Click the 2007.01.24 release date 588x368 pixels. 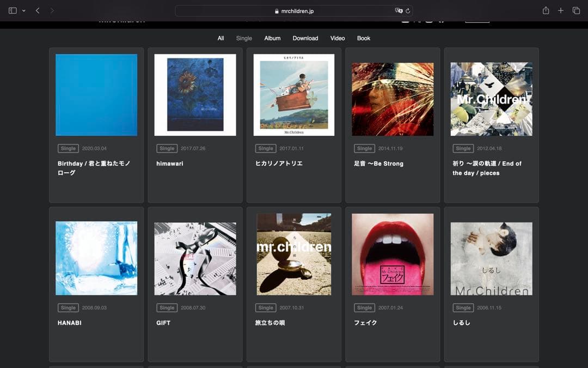pos(390,307)
